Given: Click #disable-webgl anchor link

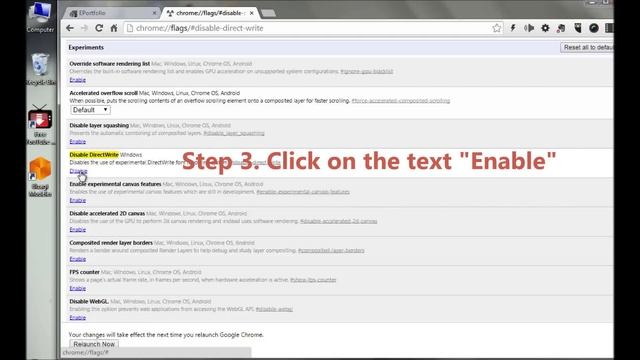Looking at the screenshot, I should (x=274, y=309).
